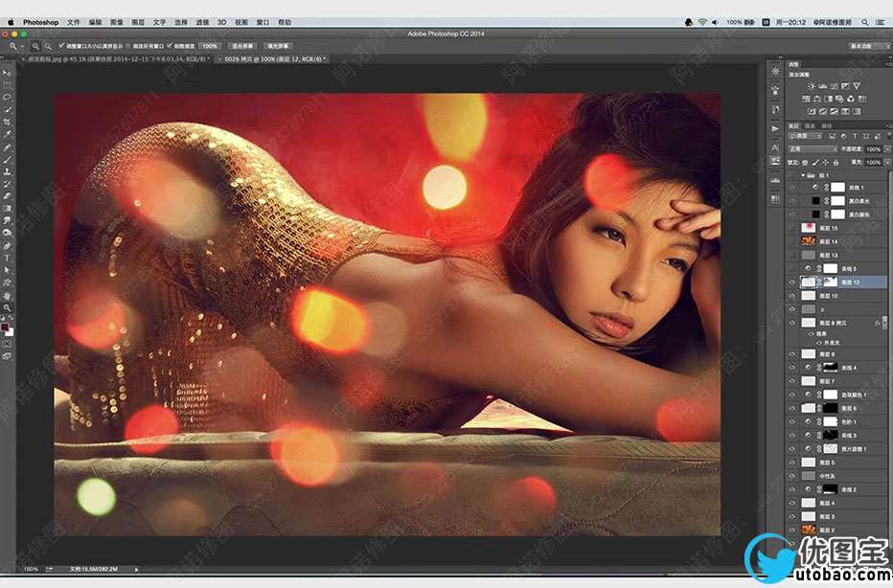Select the 图层 14 layer thumbnail

[x=809, y=242]
